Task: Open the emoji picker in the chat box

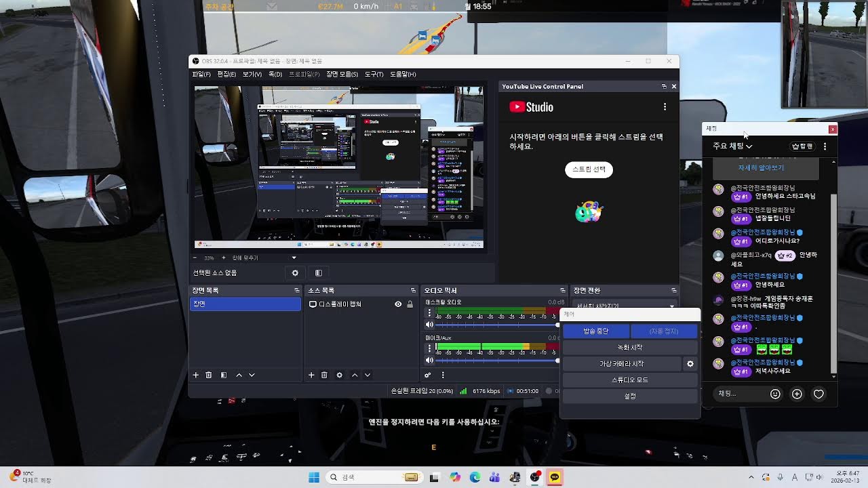Action: click(x=775, y=394)
